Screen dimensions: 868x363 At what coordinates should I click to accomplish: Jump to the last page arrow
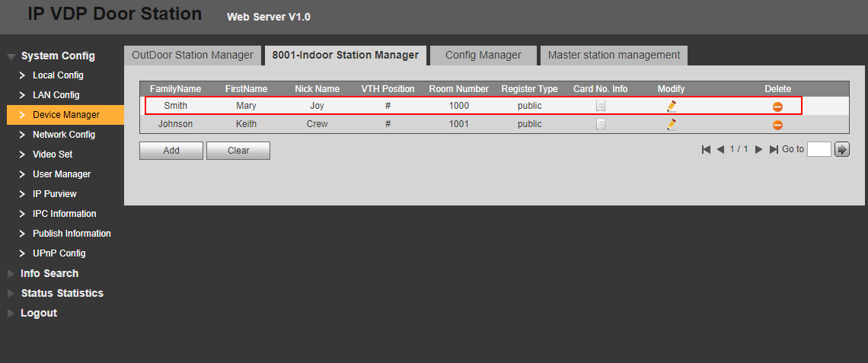click(774, 150)
